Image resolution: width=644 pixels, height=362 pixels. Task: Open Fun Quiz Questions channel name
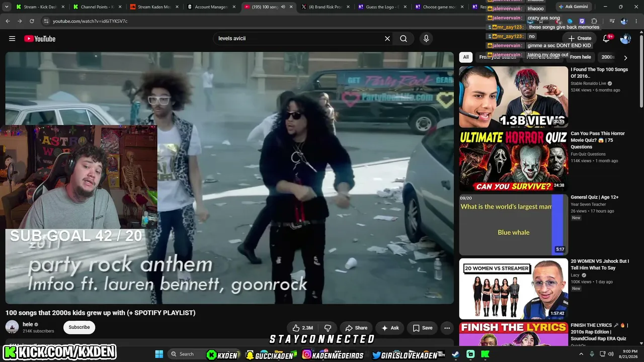588,154
